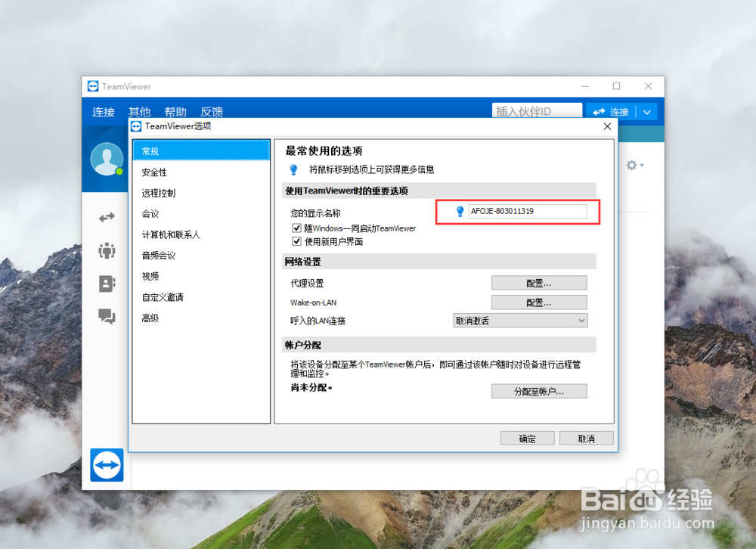This screenshot has height=549, width=756.
Task: Click 配置 button for 代理设置
Action: (539, 283)
